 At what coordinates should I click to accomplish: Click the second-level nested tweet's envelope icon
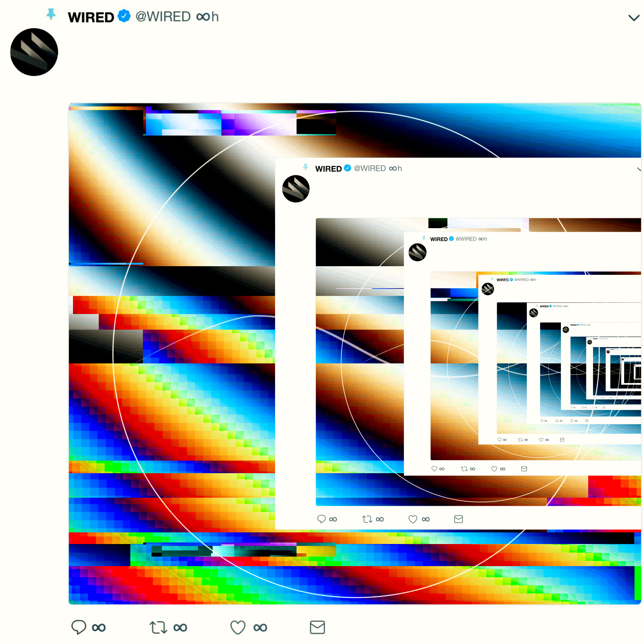pyautogui.click(x=458, y=519)
